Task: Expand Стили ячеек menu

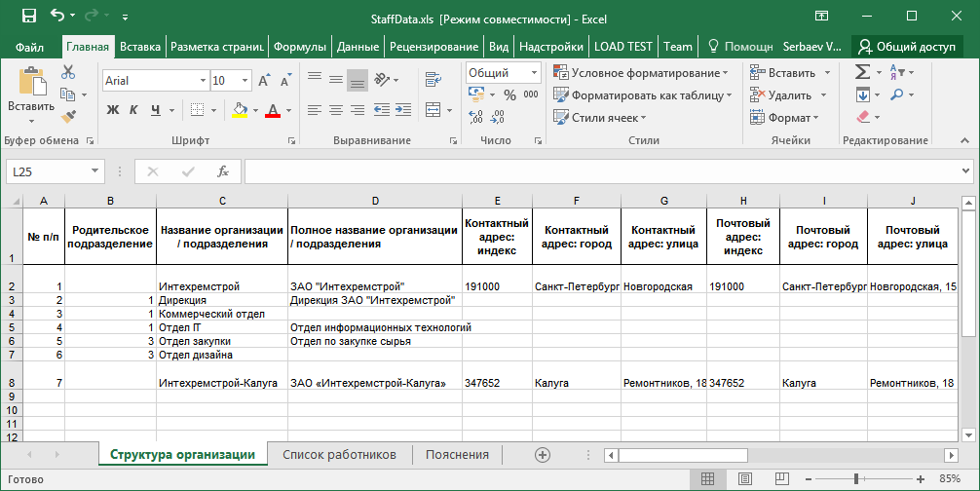Action: 599,118
